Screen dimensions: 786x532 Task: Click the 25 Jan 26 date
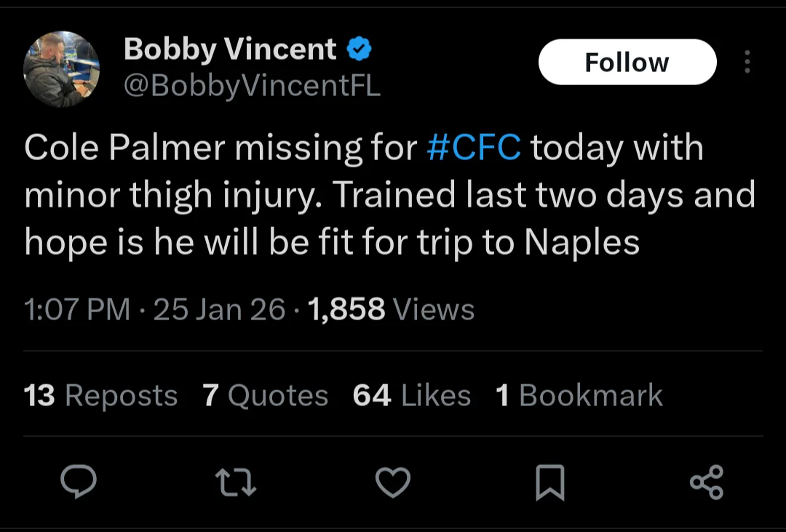(x=220, y=310)
